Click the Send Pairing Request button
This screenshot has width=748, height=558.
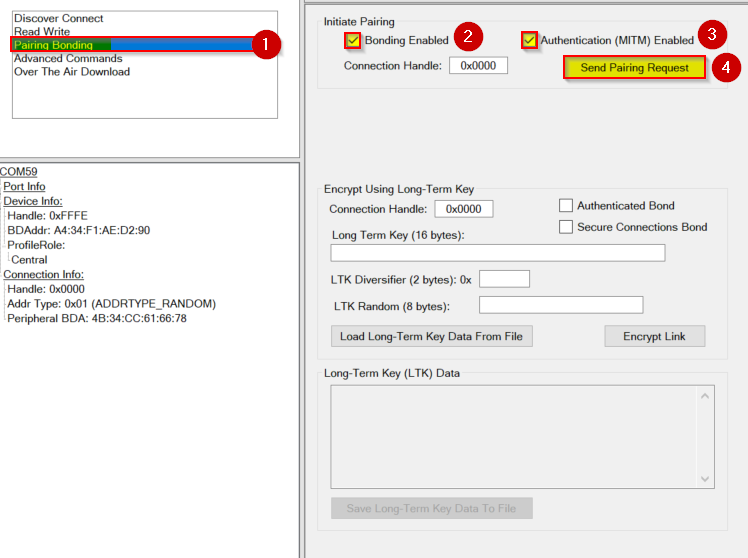point(634,68)
